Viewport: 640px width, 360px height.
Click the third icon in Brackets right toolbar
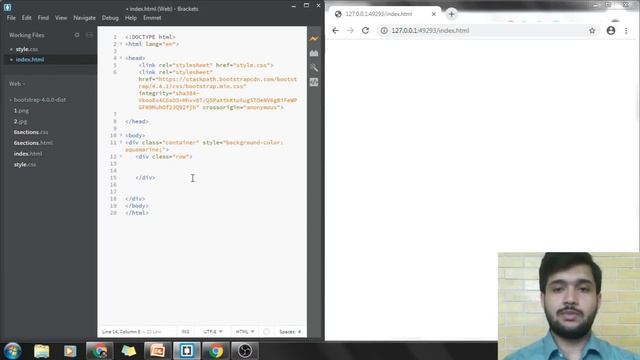314,68
